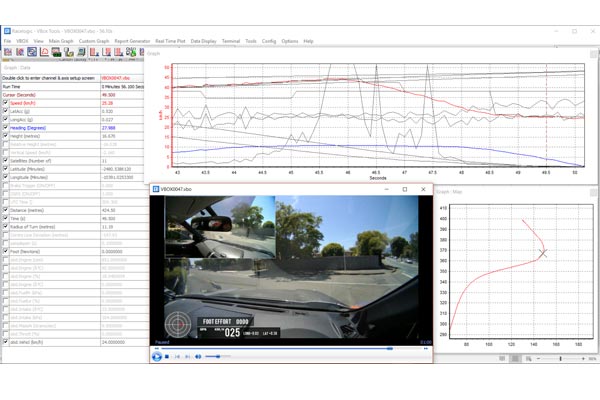600x400 pixels.
Task: Click the Racelogic app icon in title bar
Action: tap(6, 31)
